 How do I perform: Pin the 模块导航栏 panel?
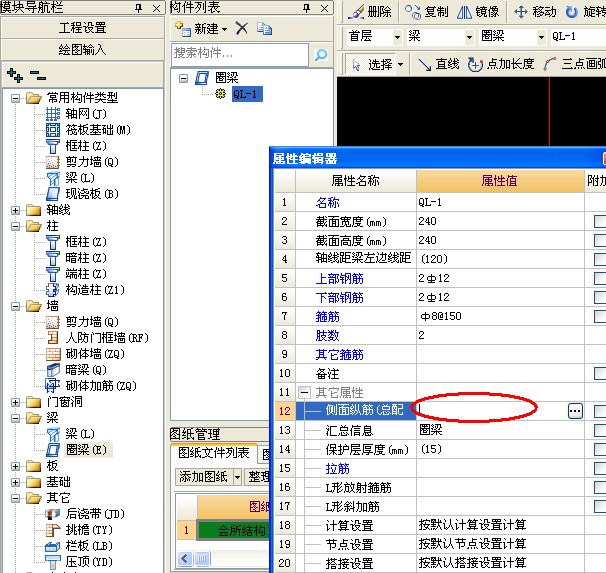click(x=138, y=8)
